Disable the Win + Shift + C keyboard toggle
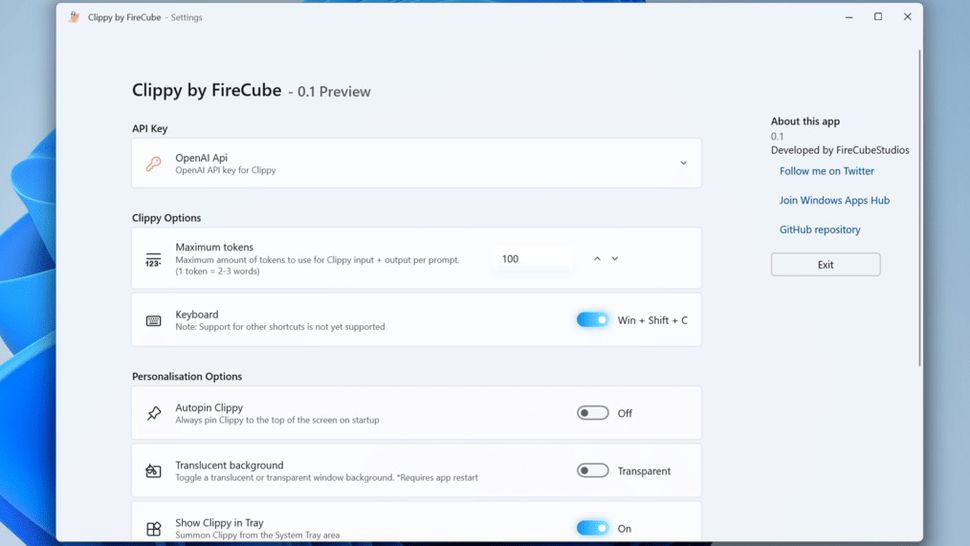 [x=592, y=320]
